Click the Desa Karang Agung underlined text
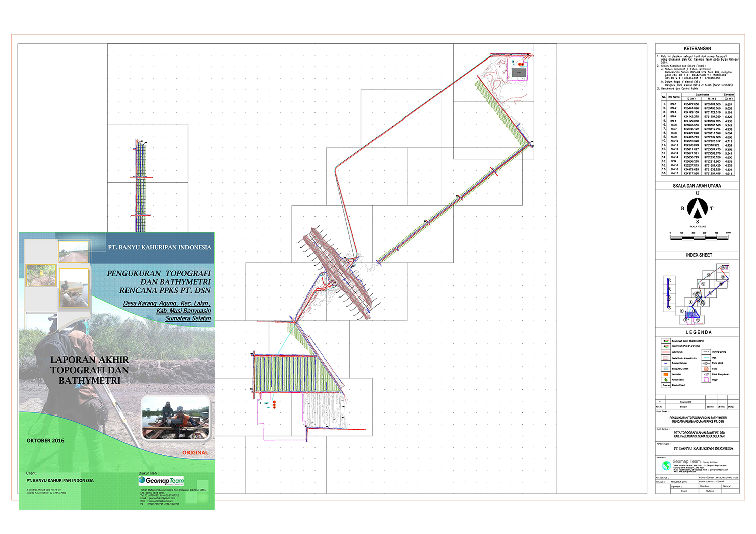 (166, 303)
